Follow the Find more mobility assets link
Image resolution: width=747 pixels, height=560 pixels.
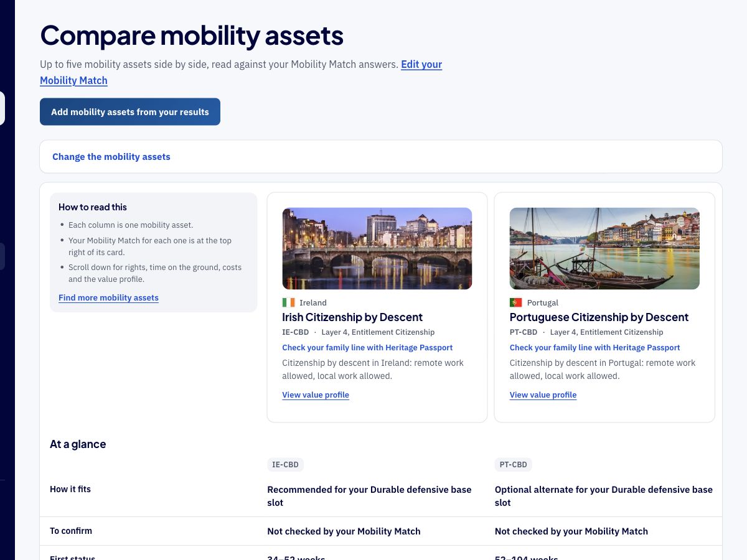[108, 297]
